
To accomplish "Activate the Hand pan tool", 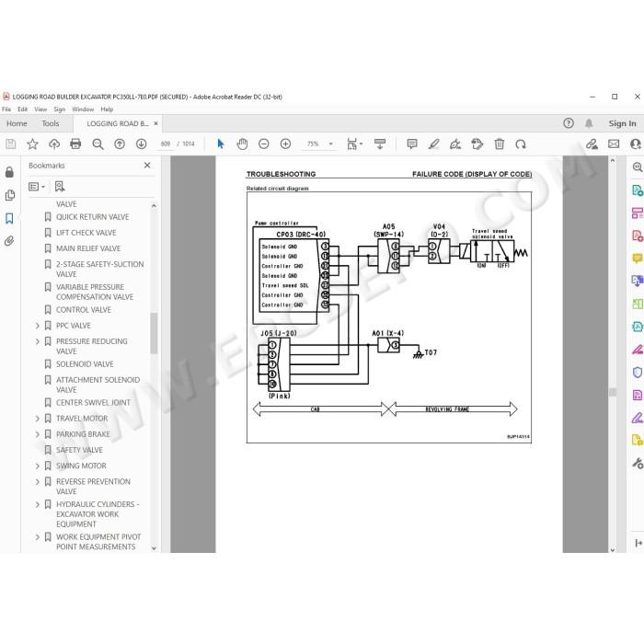I will point(242,144).
